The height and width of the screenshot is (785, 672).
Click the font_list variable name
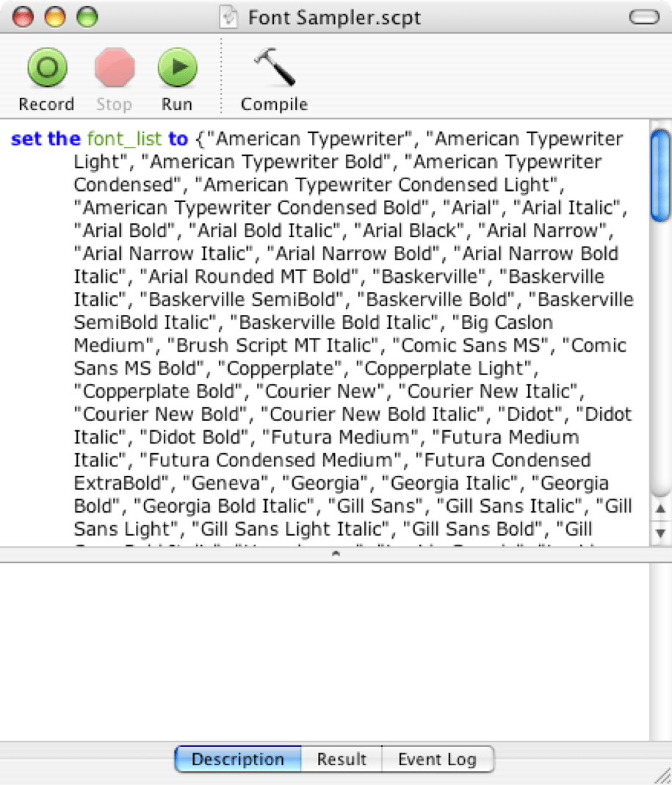pos(124,139)
